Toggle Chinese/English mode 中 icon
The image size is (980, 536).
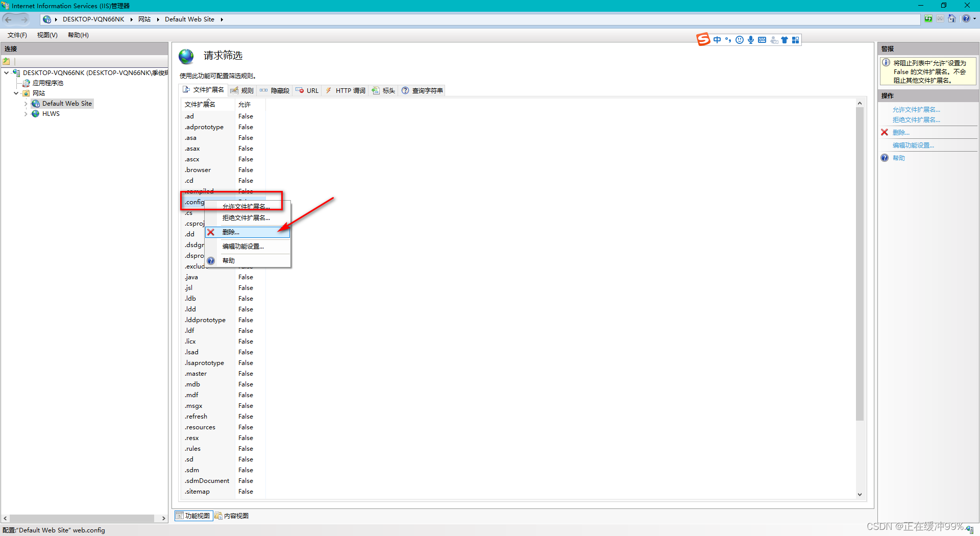[717, 40]
